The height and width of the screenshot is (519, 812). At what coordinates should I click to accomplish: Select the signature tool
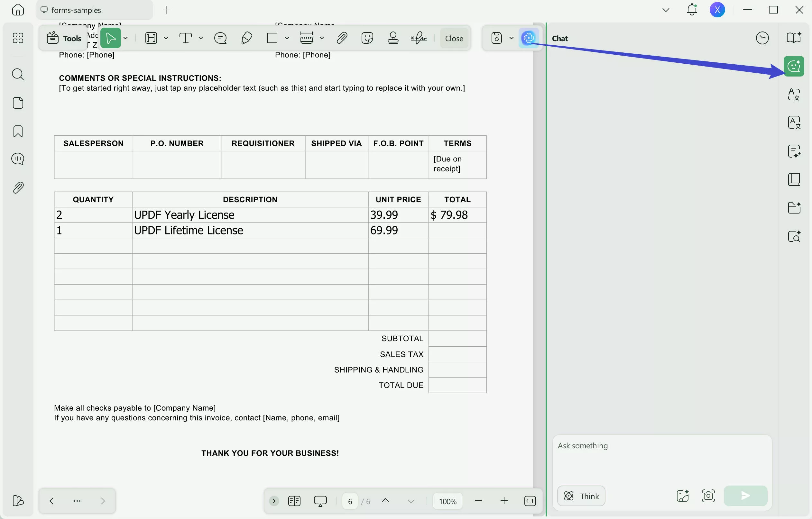pyautogui.click(x=419, y=38)
